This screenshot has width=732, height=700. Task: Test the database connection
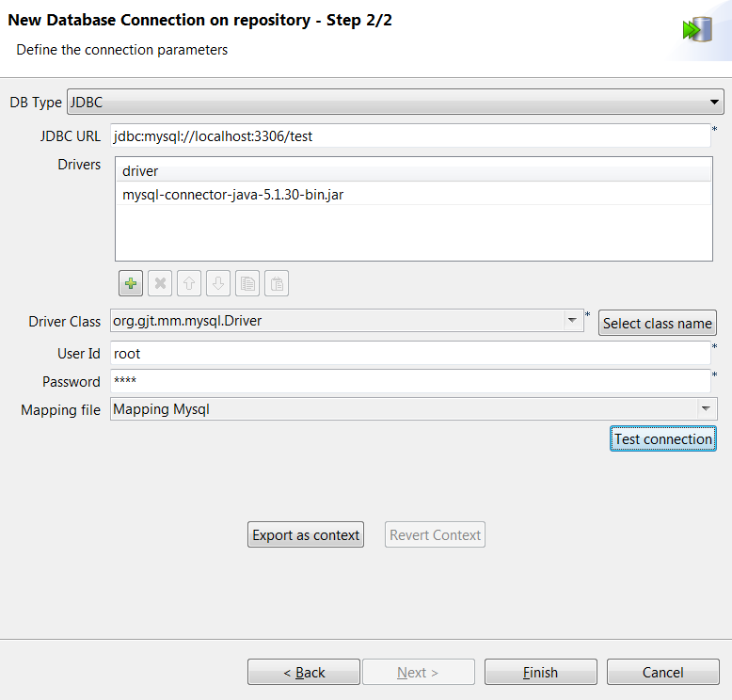pos(662,439)
